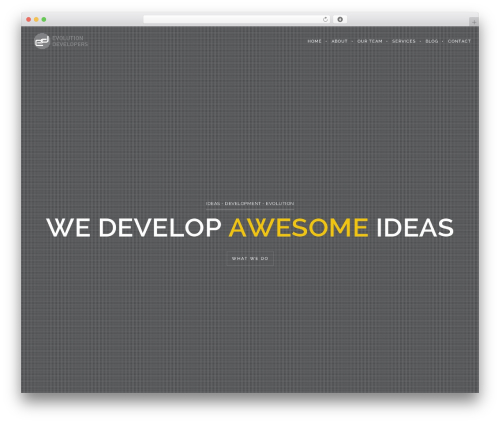Open the CONTACT navigation link
Image resolution: width=500 pixels, height=423 pixels.
(459, 41)
